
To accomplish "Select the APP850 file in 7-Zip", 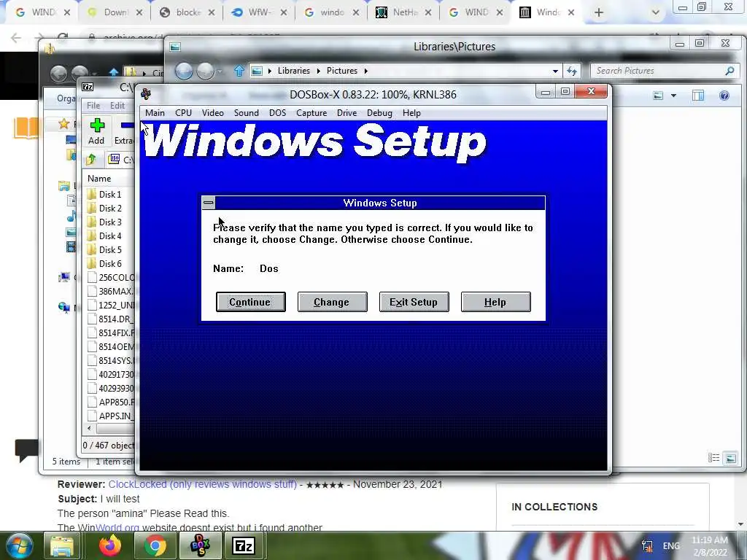I will coord(111,402).
